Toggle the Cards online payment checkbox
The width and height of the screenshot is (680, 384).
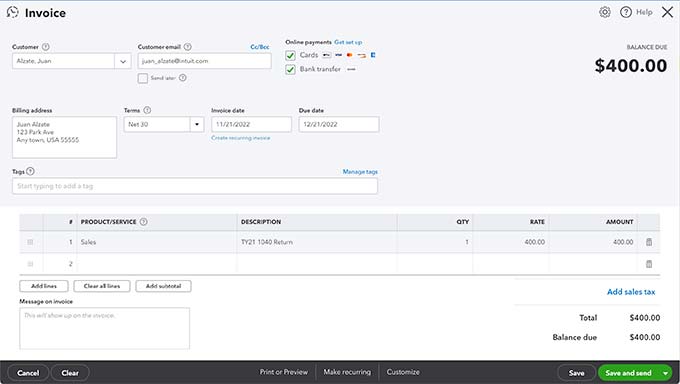coord(290,56)
